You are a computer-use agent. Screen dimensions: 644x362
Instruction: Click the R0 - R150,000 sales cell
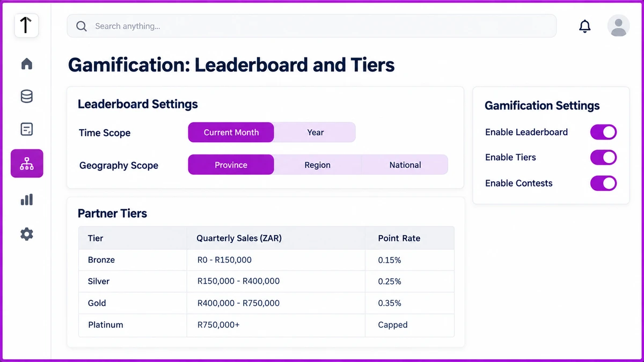pos(276,260)
